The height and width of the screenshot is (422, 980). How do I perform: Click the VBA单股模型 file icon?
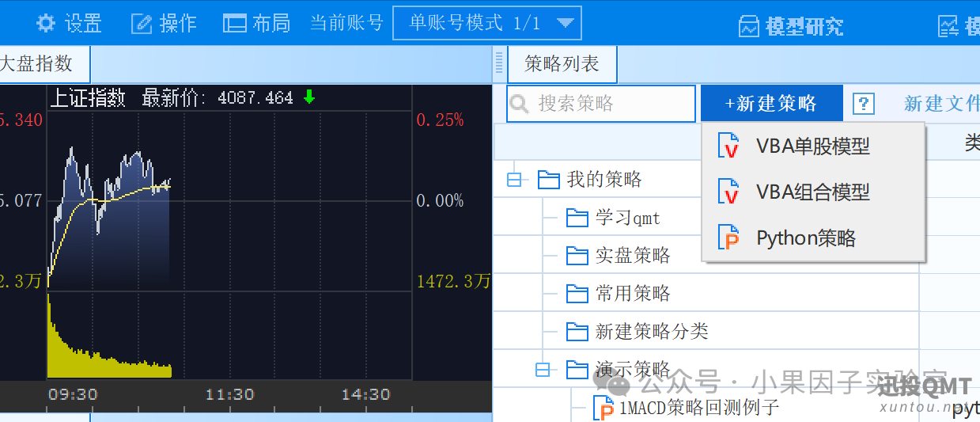728,146
